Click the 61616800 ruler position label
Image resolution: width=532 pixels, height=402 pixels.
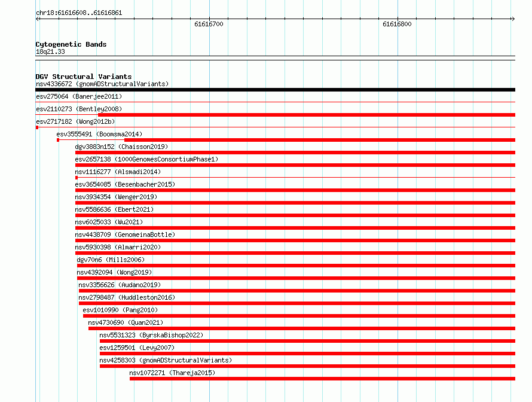coord(397,24)
